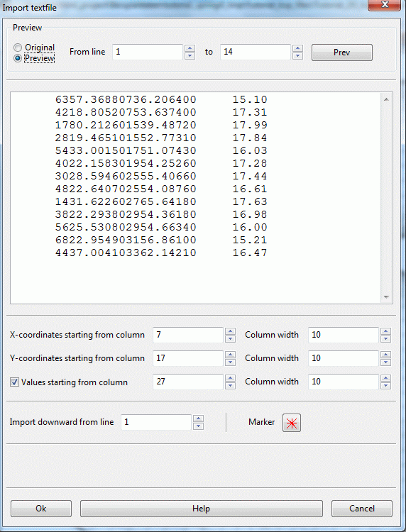Screen dimensions: 406x532
Task: Click the red star Marker icon
Action: [x=291, y=423]
